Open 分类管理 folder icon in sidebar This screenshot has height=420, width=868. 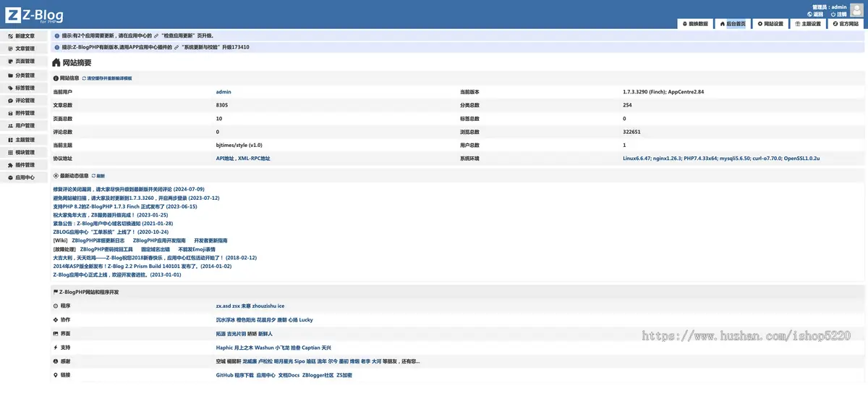click(10, 75)
